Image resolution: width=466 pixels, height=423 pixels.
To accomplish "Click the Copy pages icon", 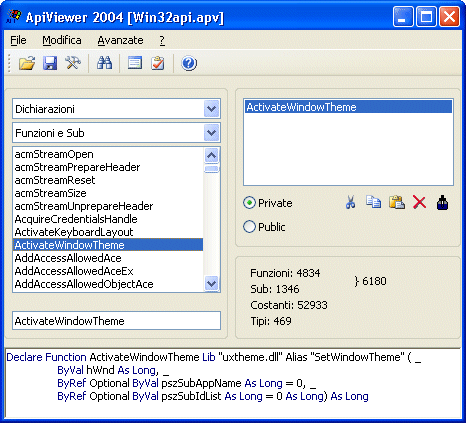I will coord(373,202).
